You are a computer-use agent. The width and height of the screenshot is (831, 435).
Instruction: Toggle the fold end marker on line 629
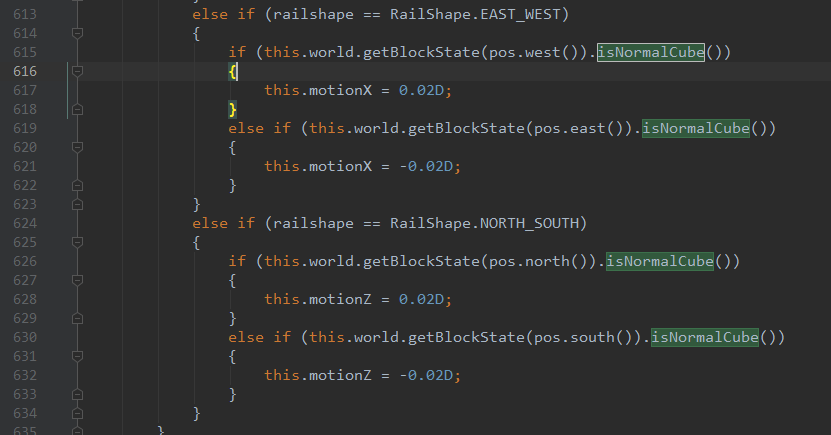pos(77,318)
